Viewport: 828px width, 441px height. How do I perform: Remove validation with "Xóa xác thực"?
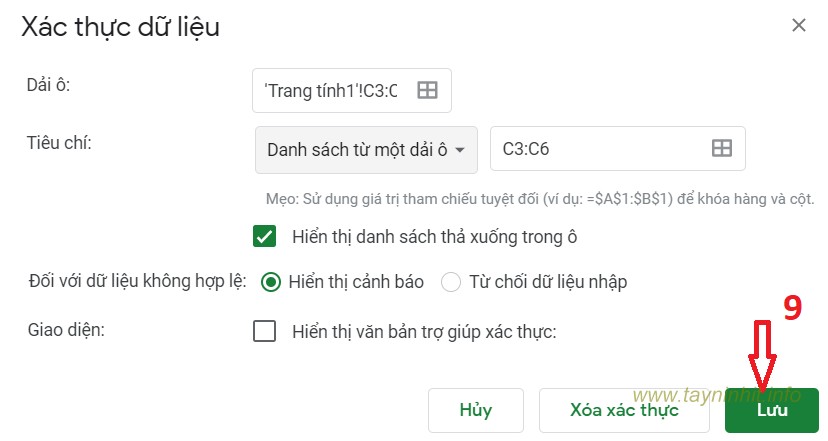(x=624, y=410)
